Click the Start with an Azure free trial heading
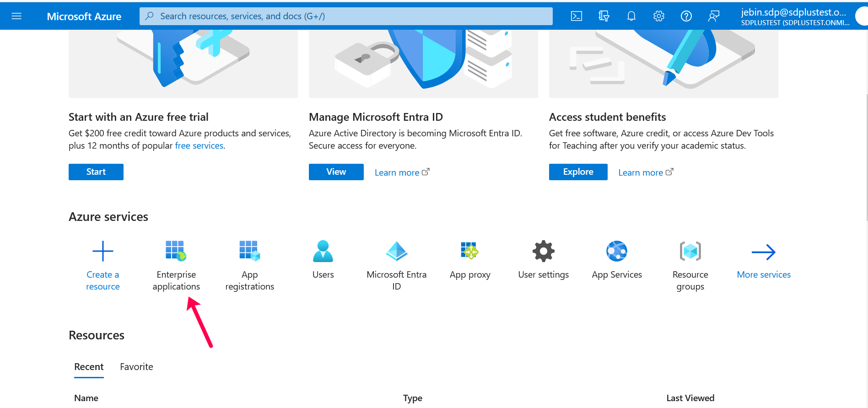 [x=139, y=117]
